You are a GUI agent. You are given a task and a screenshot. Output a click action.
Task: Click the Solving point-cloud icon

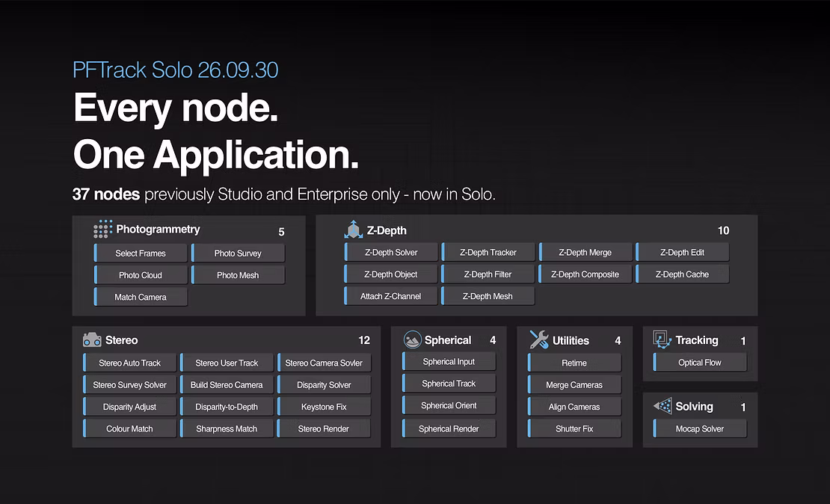pyautogui.click(x=663, y=406)
